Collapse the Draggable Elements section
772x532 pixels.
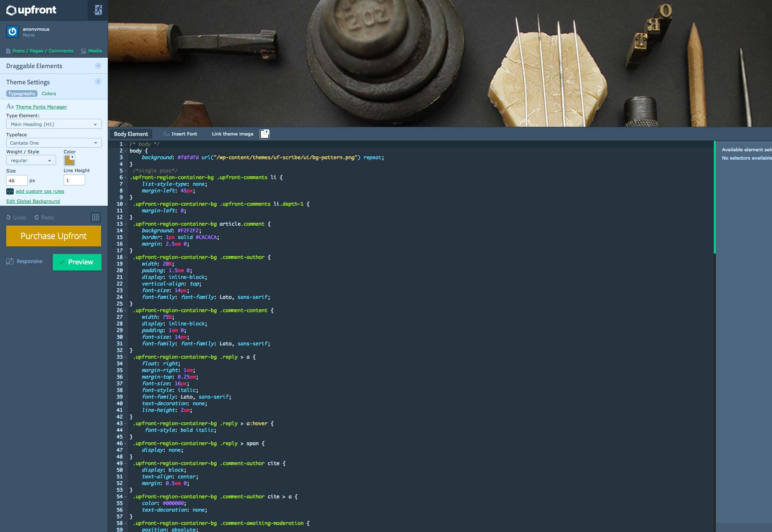coord(98,66)
